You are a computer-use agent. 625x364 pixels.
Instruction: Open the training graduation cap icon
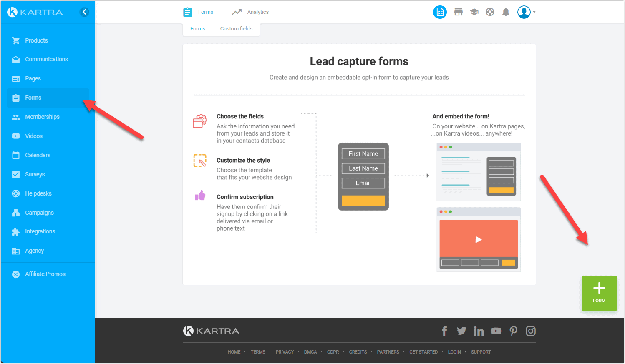(474, 12)
